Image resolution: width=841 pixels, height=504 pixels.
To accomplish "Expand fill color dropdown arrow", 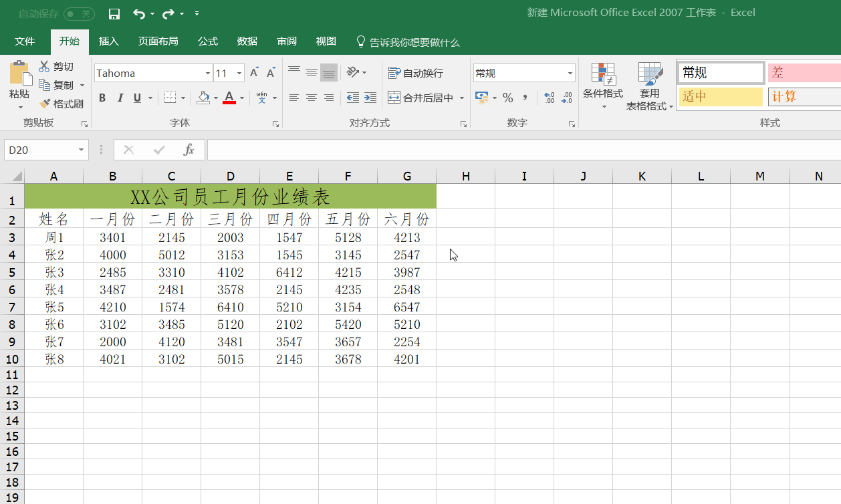I will pyautogui.click(x=215, y=98).
